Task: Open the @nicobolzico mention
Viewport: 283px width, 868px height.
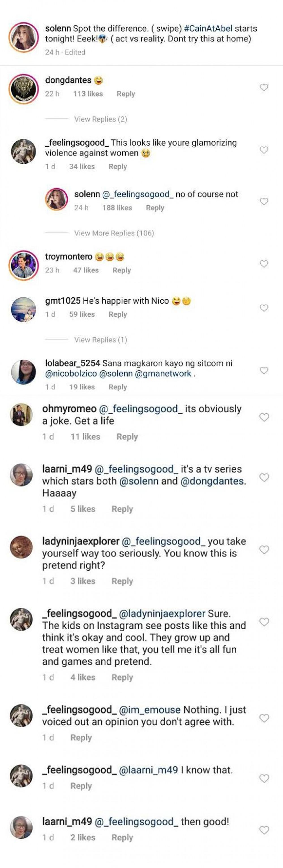Action: click(71, 374)
